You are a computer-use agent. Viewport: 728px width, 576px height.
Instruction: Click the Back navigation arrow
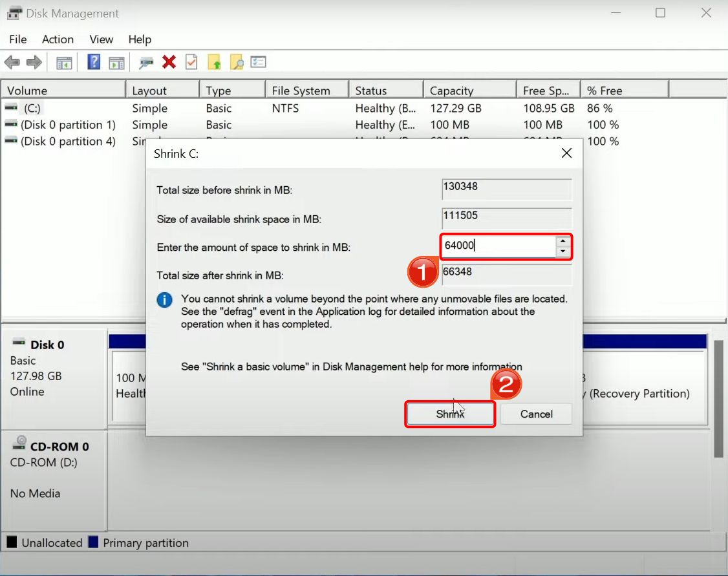(x=11, y=62)
